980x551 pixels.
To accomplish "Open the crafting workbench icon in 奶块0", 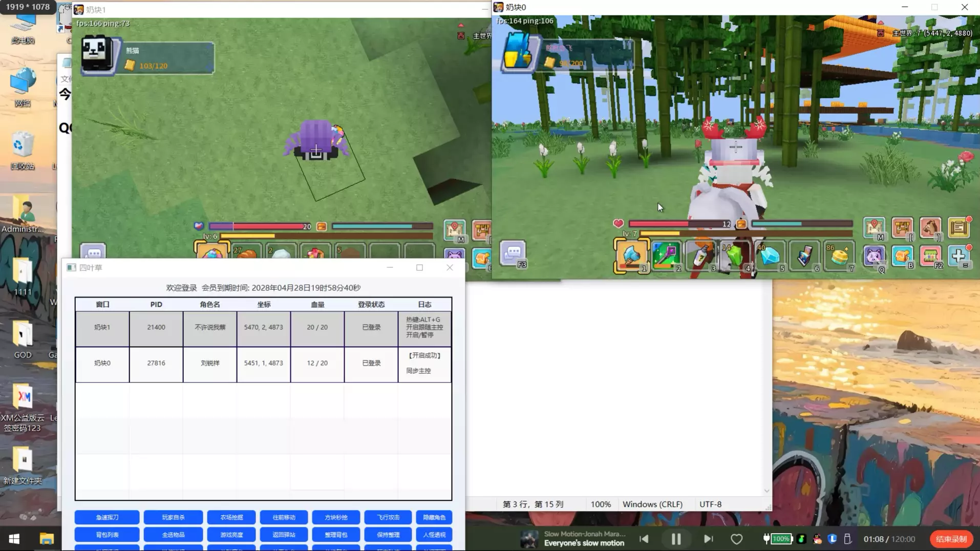I will point(902,228).
